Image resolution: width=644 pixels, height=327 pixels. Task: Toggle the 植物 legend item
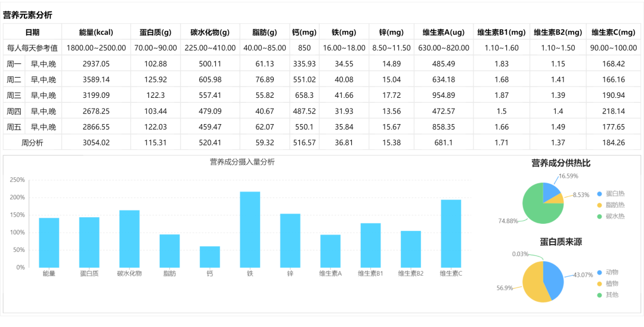click(608, 283)
